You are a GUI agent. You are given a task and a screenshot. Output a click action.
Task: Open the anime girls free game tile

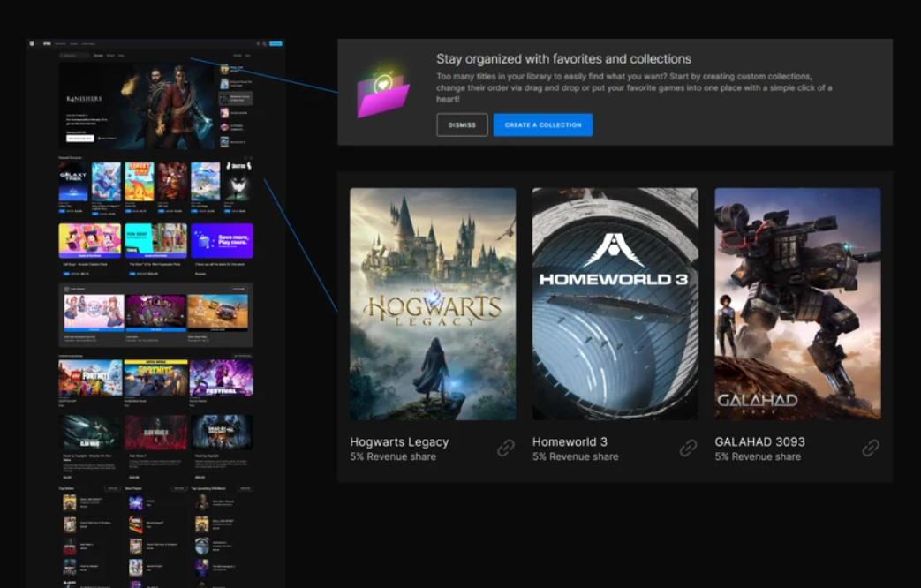tap(94, 313)
